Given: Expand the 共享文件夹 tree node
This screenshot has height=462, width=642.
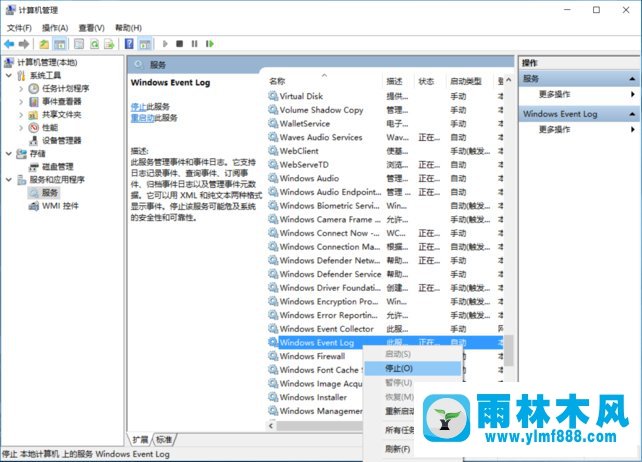Looking at the screenshot, I should point(21,115).
